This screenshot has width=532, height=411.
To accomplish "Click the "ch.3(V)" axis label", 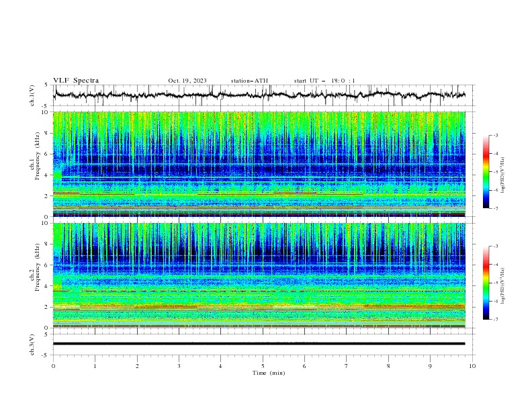I will coord(32,345).
